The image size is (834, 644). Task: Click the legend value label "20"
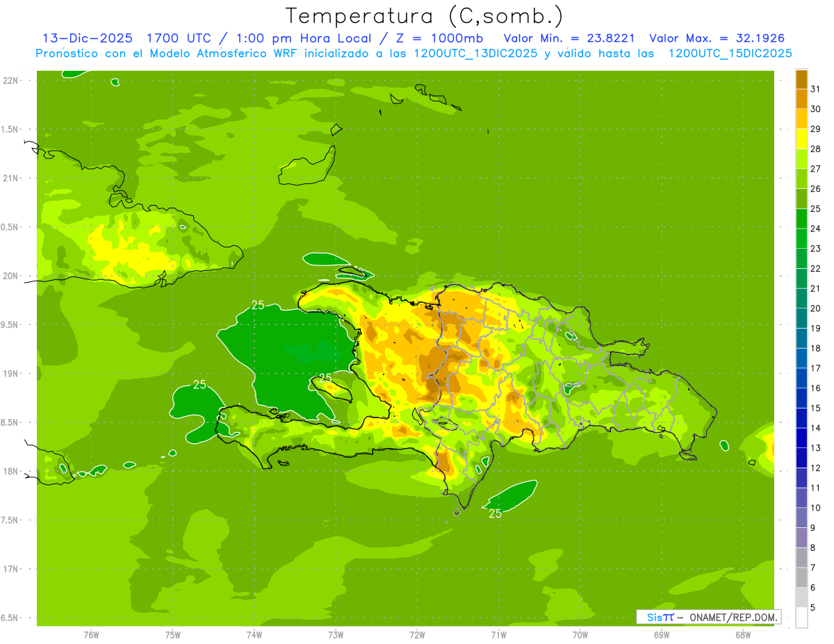(x=816, y=308)
